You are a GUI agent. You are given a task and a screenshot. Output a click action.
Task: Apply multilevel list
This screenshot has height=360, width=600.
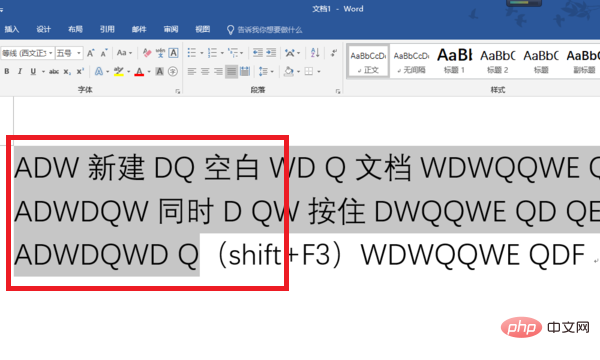(233, 53)
